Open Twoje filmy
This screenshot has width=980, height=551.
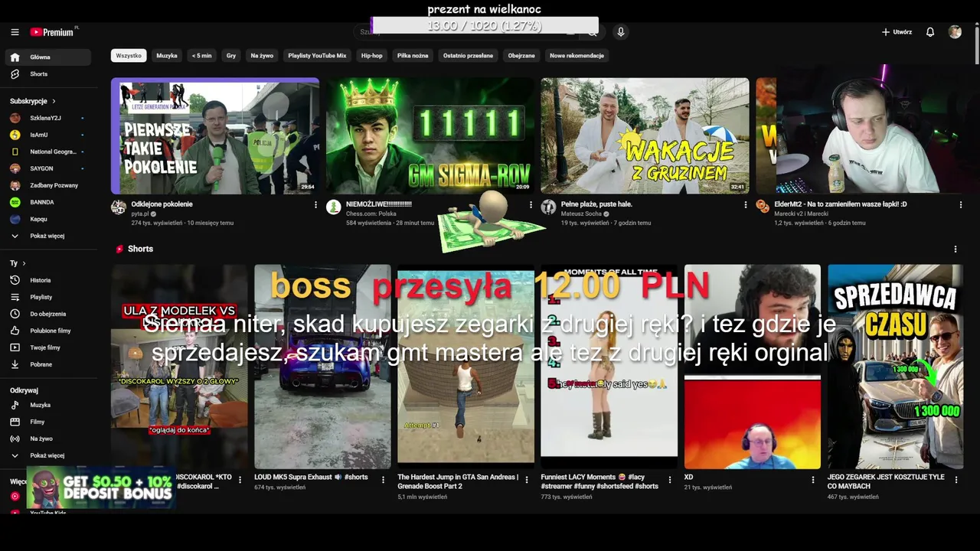coord(48,347)
